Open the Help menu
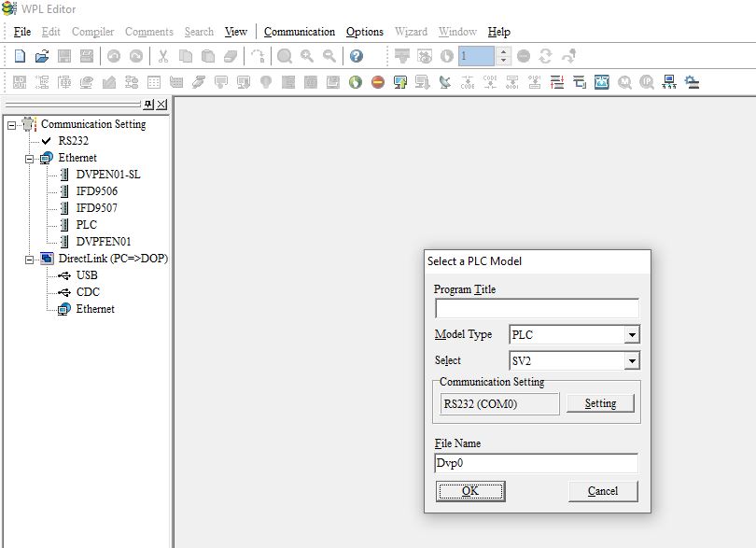 coord(499,32)
